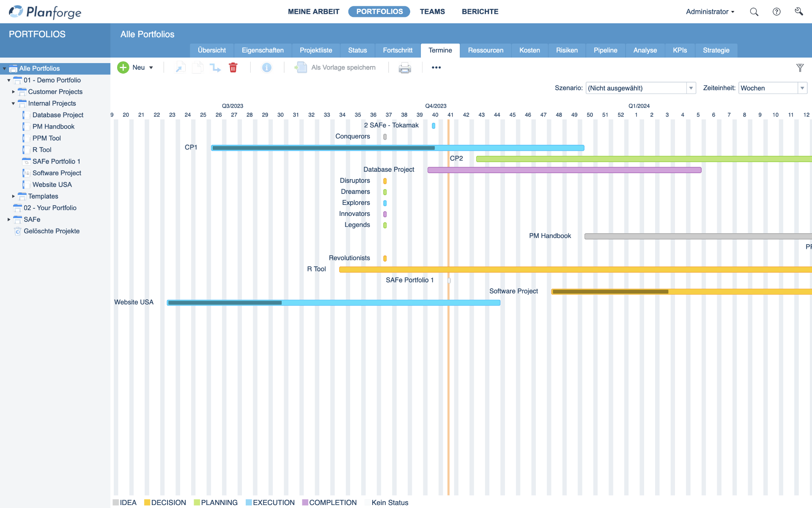This screenshot has width=812, height=508.
Task: Open the Projektliste tab
Action: 316,50
